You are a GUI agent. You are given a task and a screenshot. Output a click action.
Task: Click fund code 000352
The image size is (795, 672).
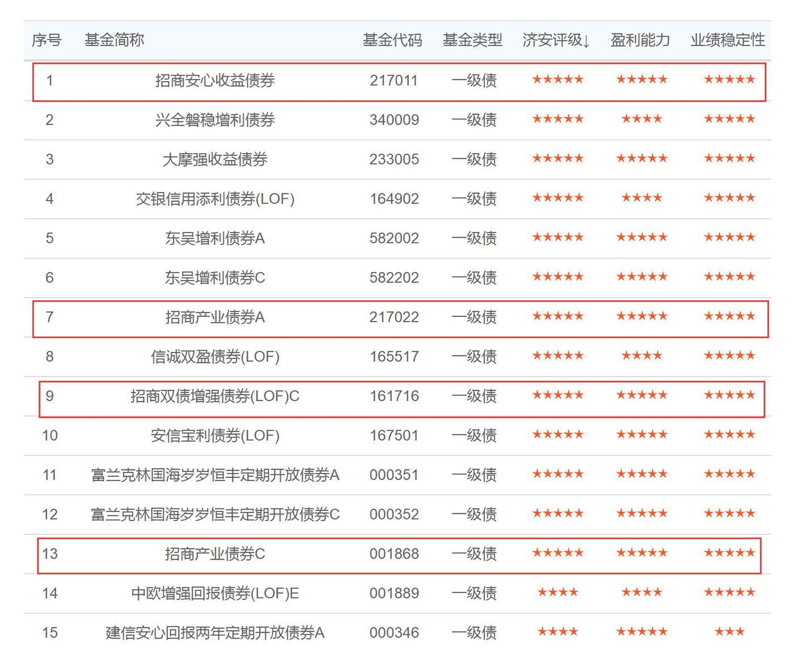(394, 514)
